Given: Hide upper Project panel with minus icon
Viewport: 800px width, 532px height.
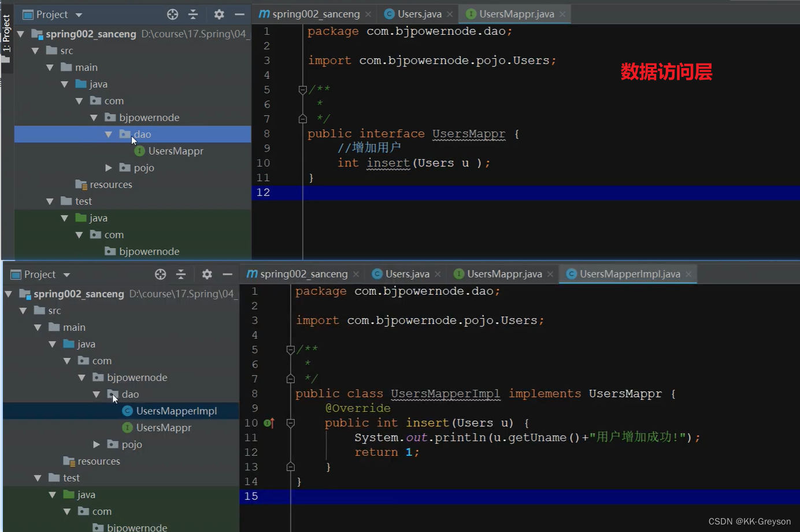Looking at the screenshot, I should coord(239,14).
